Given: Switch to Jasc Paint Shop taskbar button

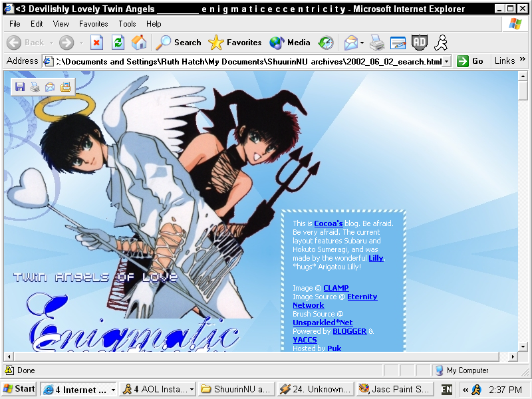Looking at the screenshot, I should tap(394, 390).
